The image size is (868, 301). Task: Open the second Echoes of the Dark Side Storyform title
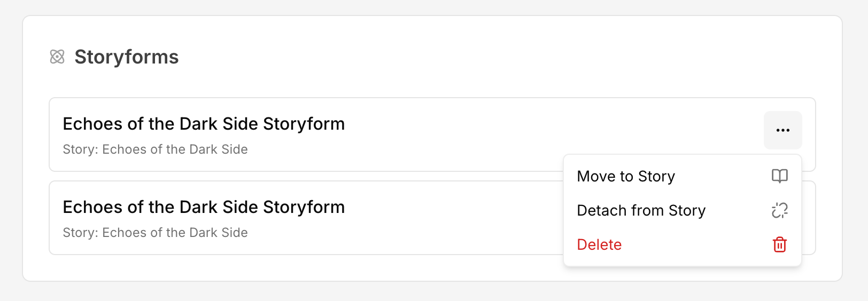(x=204, y=207)
